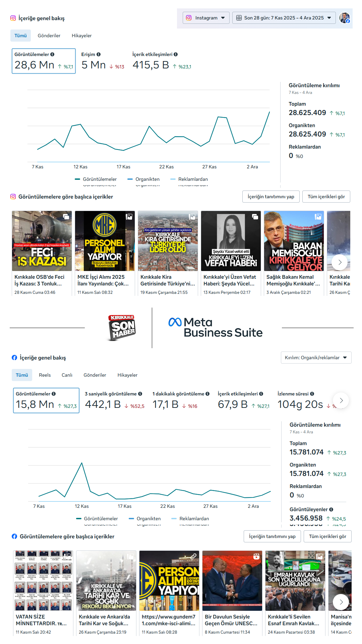Screen dimensions: 362x644
Task: Click info icon beside Erişim metric
Action: 99,54
